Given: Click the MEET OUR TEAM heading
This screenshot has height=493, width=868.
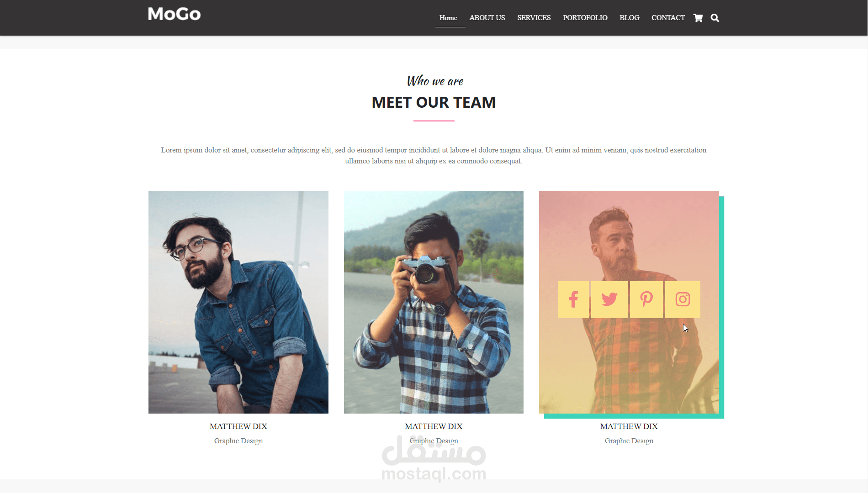Looking at the screenshot, I should (434, 102).
